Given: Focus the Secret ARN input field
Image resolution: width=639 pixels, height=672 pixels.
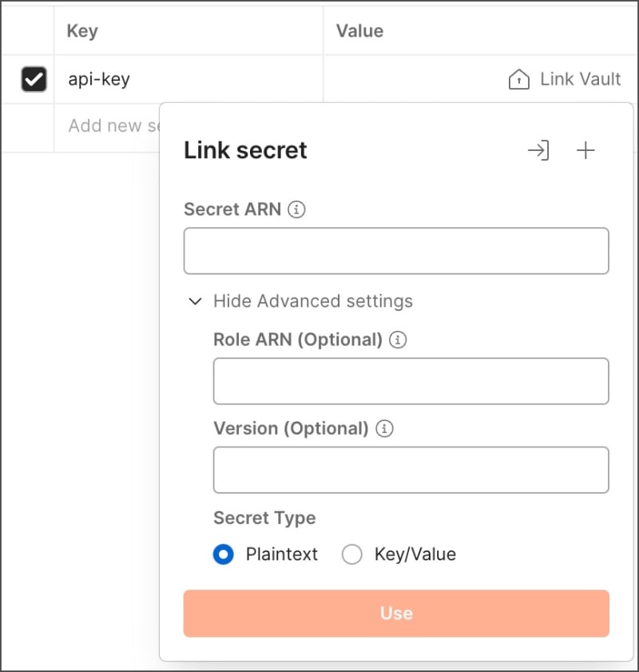Looking at the screenshot, I should point(396,250).
